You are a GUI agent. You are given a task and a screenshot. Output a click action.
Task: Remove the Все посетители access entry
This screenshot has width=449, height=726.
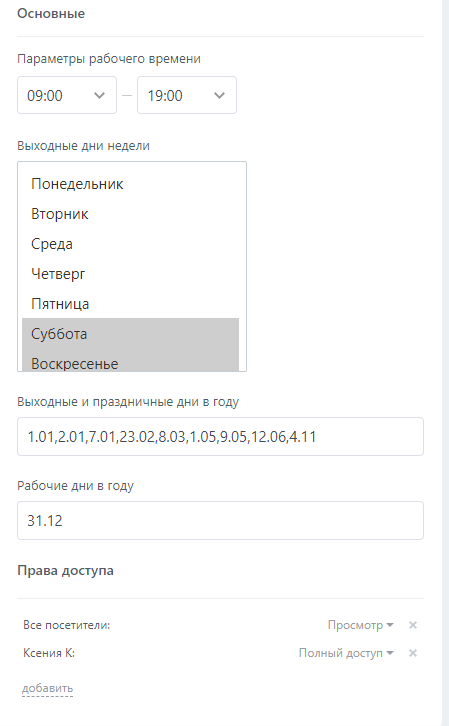[412, 625]
